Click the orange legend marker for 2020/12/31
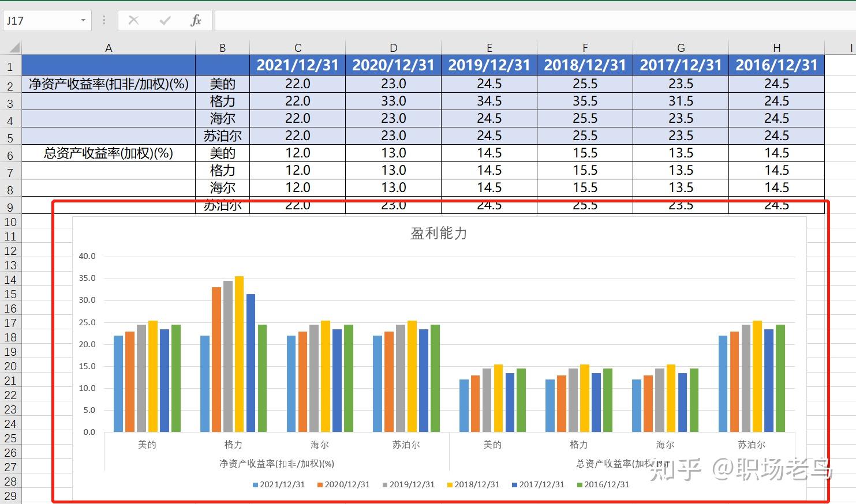Screen dimensions: 856x504 (x=319, y=484)
